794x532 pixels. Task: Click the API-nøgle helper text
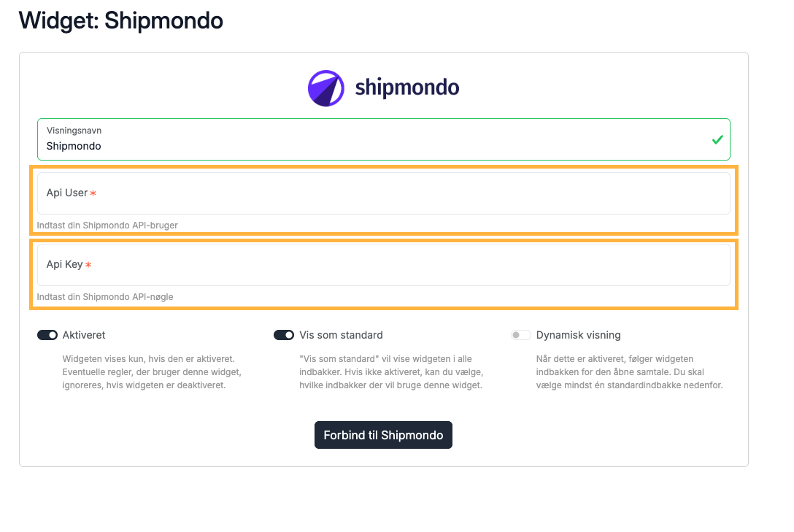[x=105, y=296]
